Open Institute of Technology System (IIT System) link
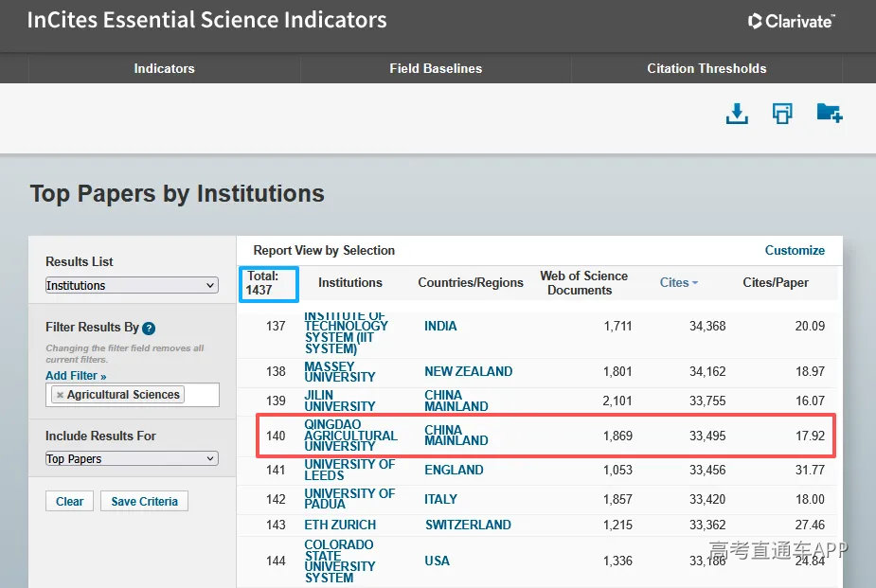The width and height of the screenshot is (876, 588). [347, 332]
